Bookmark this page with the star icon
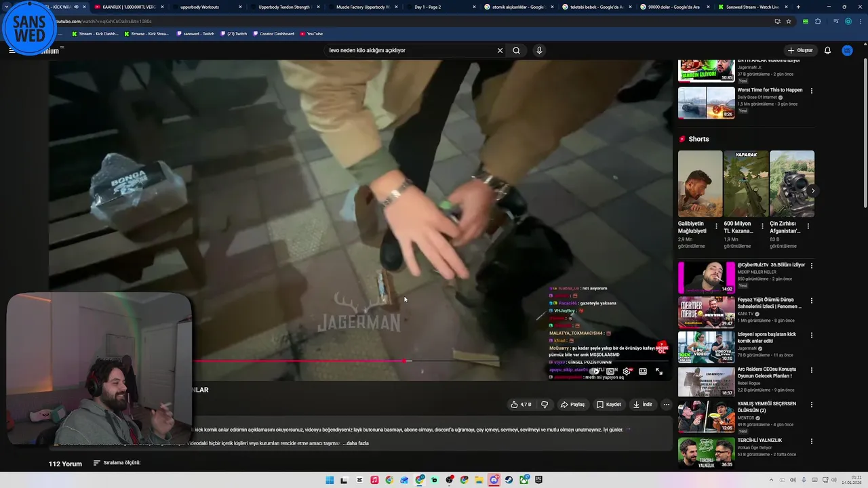The image size is (868, 488). [x=789, y=21]
